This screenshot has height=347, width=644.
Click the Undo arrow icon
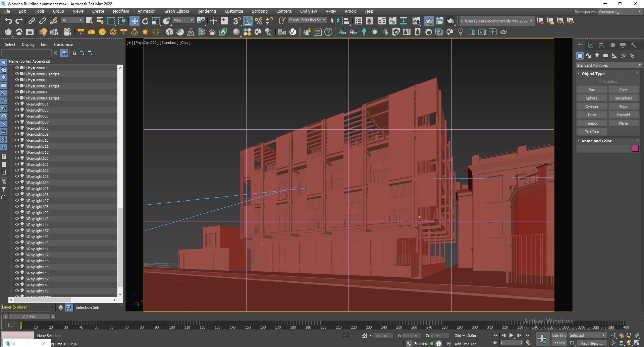[8, 21]
